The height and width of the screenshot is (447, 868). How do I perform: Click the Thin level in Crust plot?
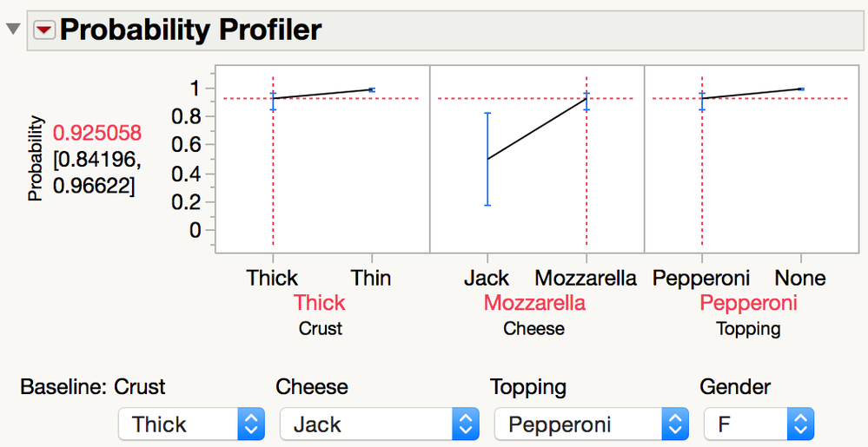[371, 278]
